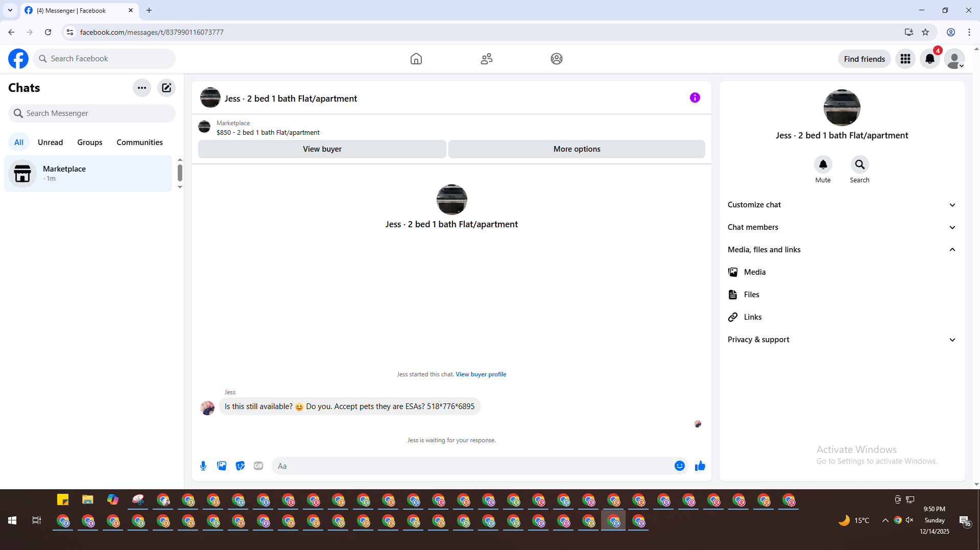
Task: Select the Groups chats tab
Action: point(90,142)
